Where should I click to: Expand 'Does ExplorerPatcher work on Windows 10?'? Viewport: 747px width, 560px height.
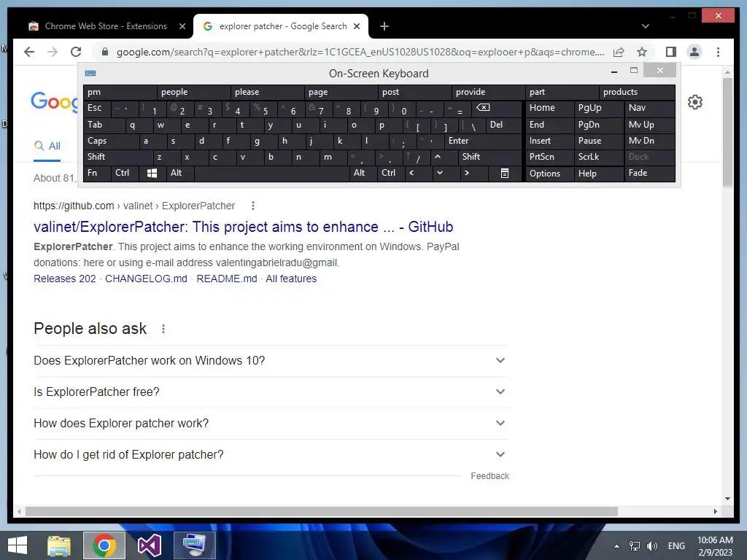(x=270, y=360)
